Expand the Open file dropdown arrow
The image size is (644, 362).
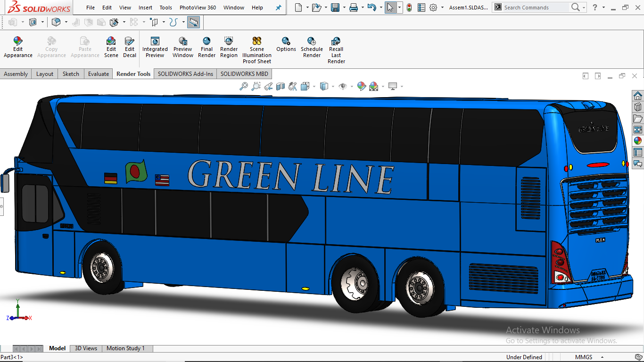pos(326,8)
